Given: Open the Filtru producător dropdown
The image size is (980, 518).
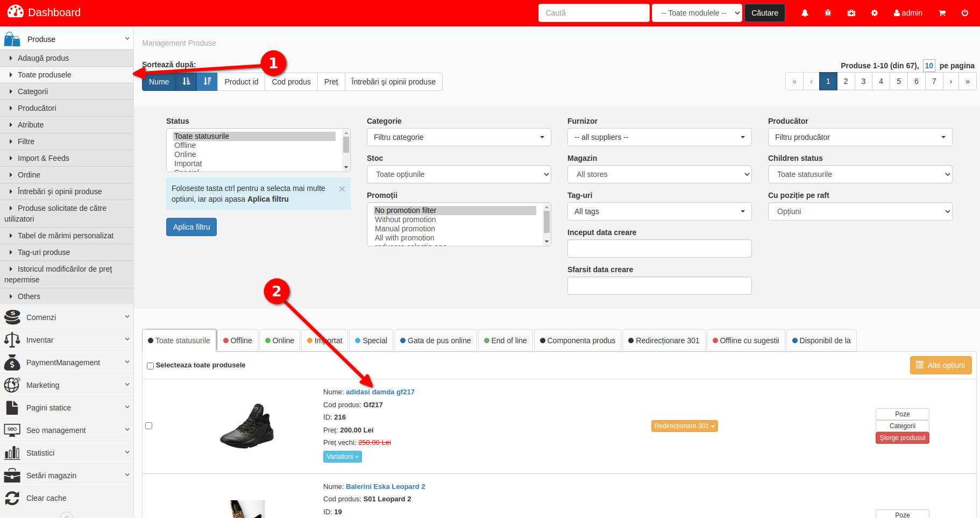Looking at the screenshot, I should pyautogui.click(x=860, y=137).
